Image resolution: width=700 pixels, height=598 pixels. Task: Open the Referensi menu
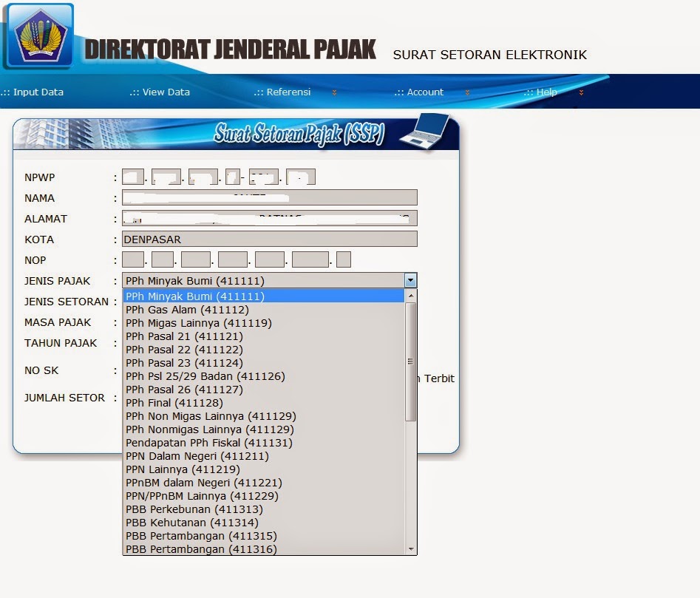click(282, 92)
